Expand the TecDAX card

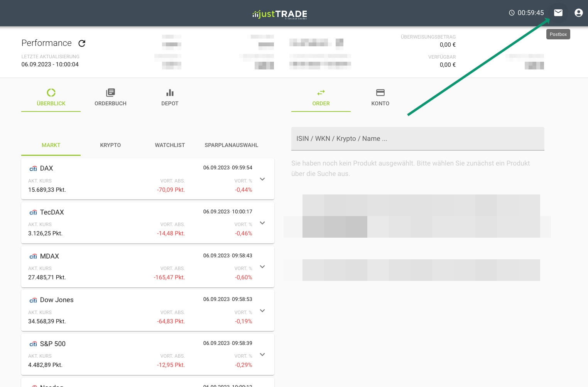pos(262,223)
